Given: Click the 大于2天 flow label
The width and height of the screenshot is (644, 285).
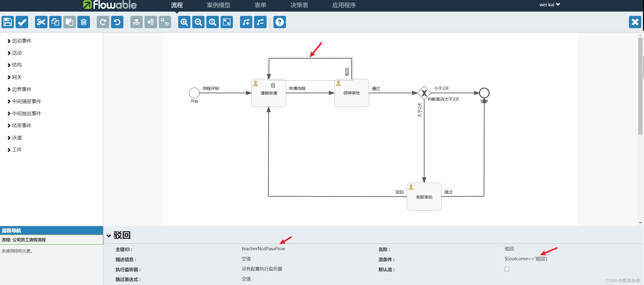Looking at the screenshot, I should click(x=419, y=110).
